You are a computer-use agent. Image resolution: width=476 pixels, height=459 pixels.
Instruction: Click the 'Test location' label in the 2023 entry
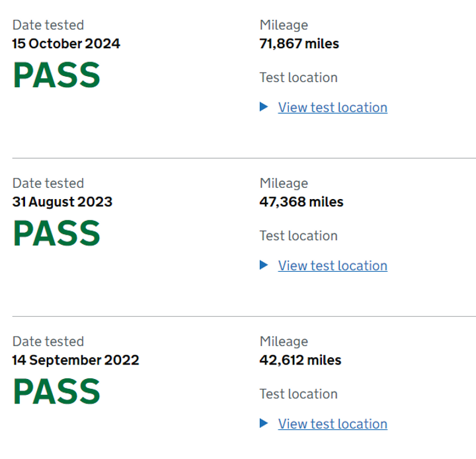[298, 235]
